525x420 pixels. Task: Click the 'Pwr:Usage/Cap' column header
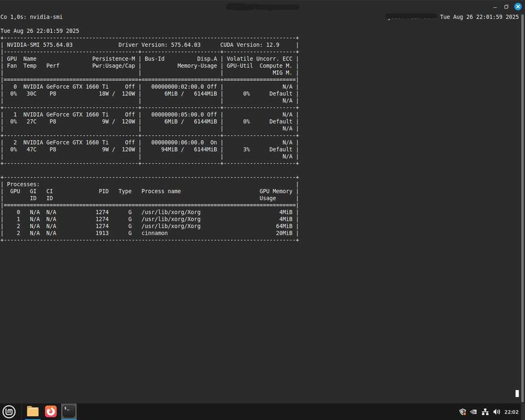[x=113, y=65]
